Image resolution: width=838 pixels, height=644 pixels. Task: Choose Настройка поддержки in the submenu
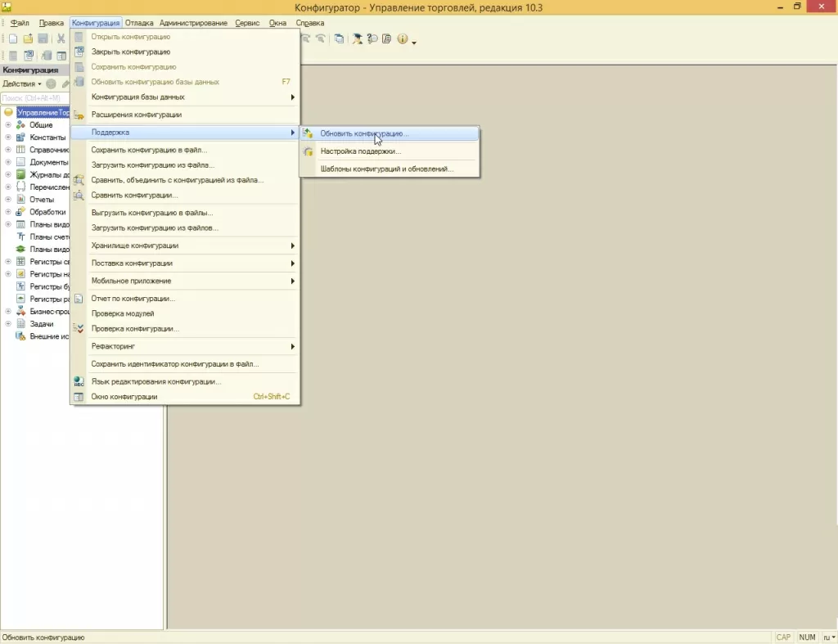pos(390,151)
